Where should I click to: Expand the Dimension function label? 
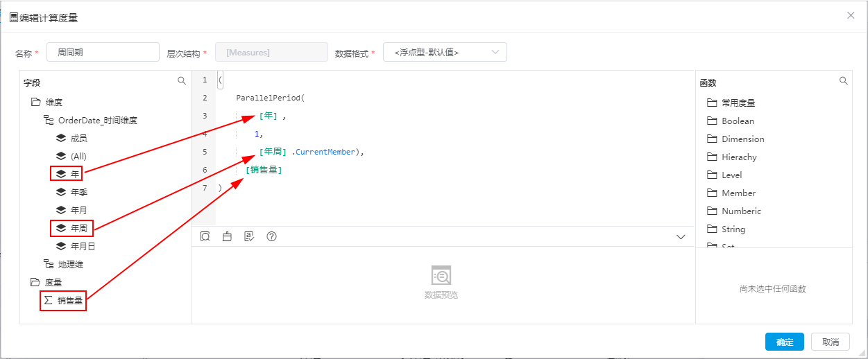(743, 139)
